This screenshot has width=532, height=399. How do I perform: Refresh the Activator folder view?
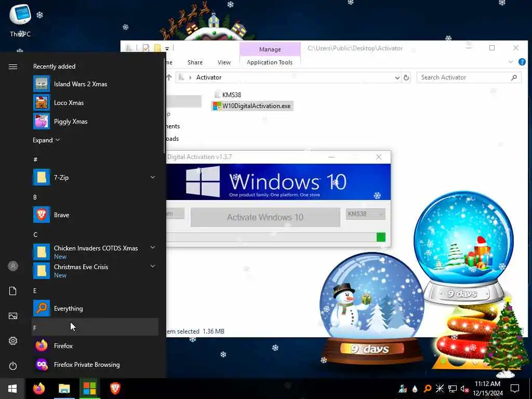pyautogui.click(x=406, y=77)
